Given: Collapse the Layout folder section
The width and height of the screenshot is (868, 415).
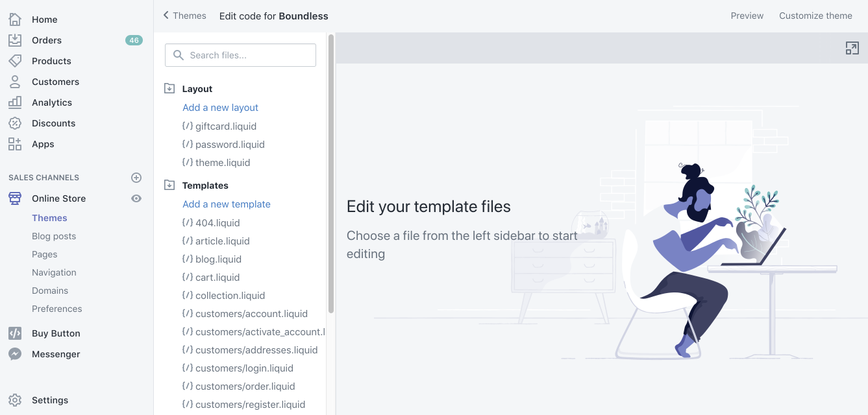Looking at the screenshot, I should pos(169,89).
